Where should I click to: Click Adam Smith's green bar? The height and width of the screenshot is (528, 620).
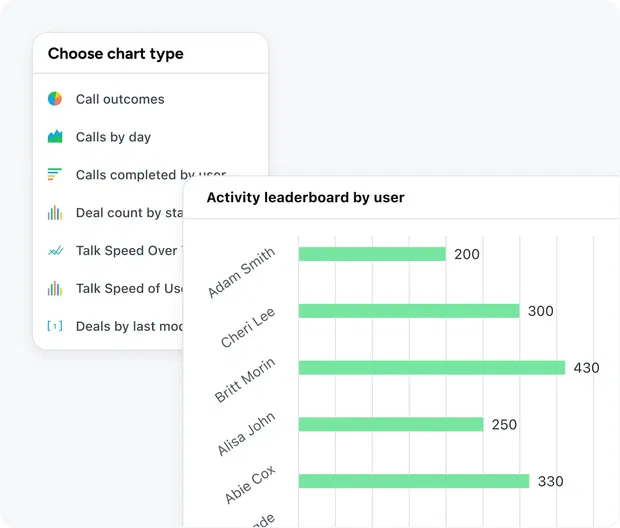pos(372,254)
